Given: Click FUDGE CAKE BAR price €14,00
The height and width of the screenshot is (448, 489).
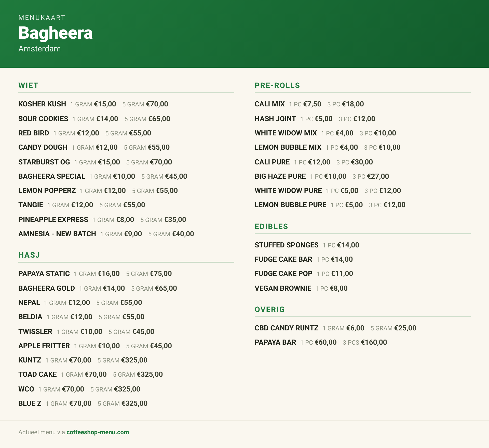Looking at the screenshot, I should [x=342, y=259].
